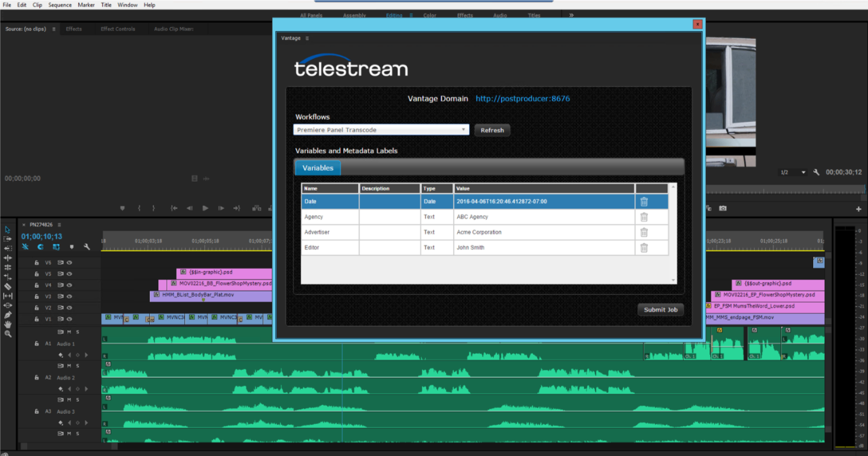Viewport: 868px width, 456px height.
Task: Select the Zoom tool magnifier
Action: tap(7, 334)
